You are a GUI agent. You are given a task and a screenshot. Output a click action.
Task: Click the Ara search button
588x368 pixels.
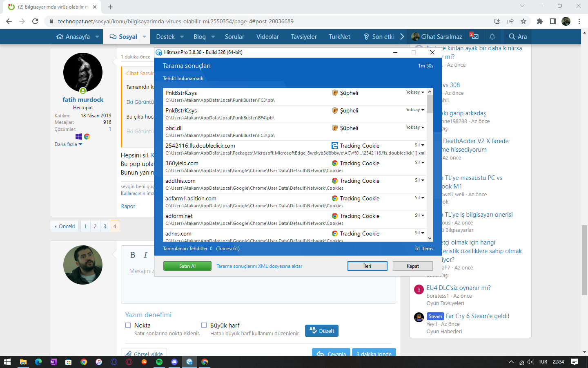pos(518,37)
